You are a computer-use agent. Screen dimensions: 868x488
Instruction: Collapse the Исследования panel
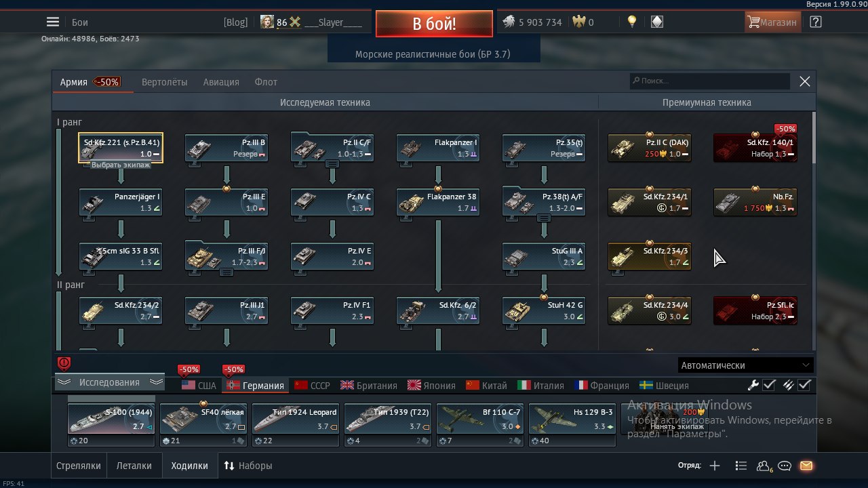tap(109, 382)
